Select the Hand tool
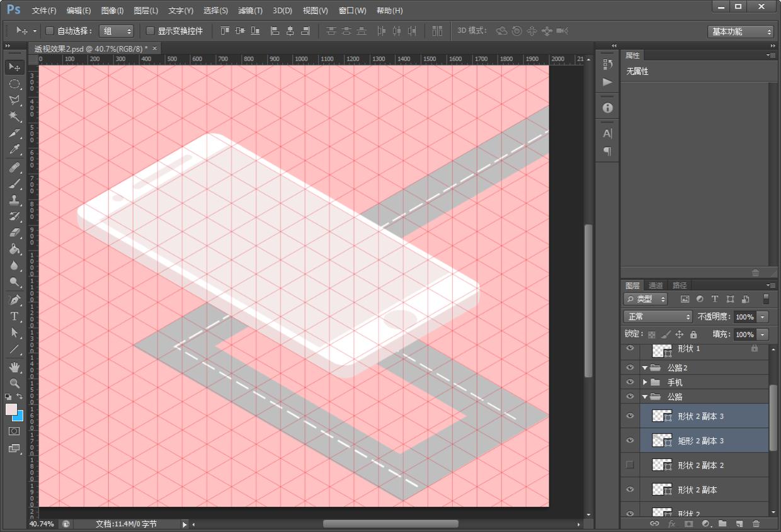This screenshot has width=781, height=532. pyautogui.click(x=14, y=366)
